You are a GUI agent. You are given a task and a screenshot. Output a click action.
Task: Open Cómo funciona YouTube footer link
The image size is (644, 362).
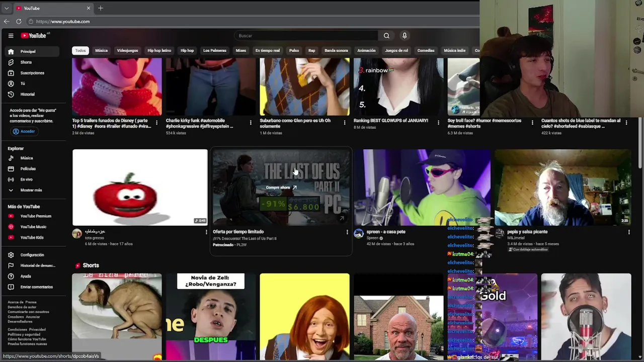[x=27, y=339]
